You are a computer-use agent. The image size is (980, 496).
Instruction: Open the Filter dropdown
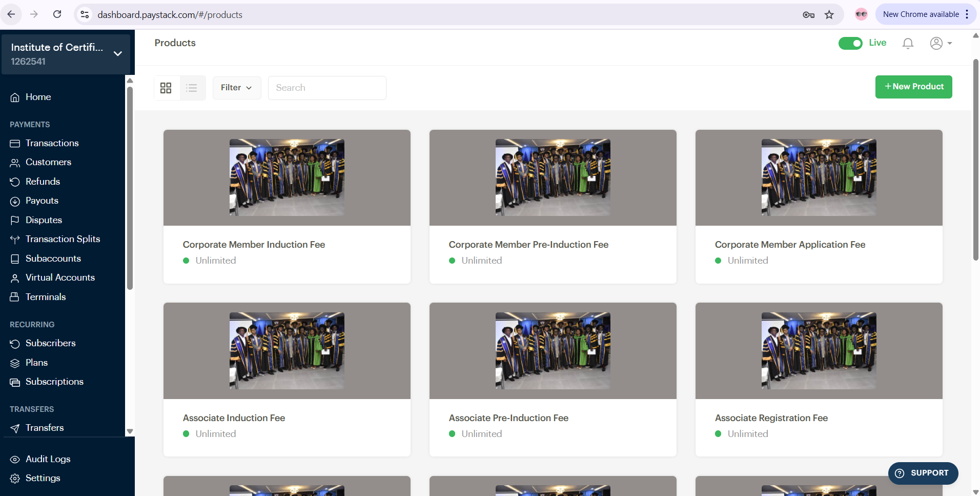237,88
